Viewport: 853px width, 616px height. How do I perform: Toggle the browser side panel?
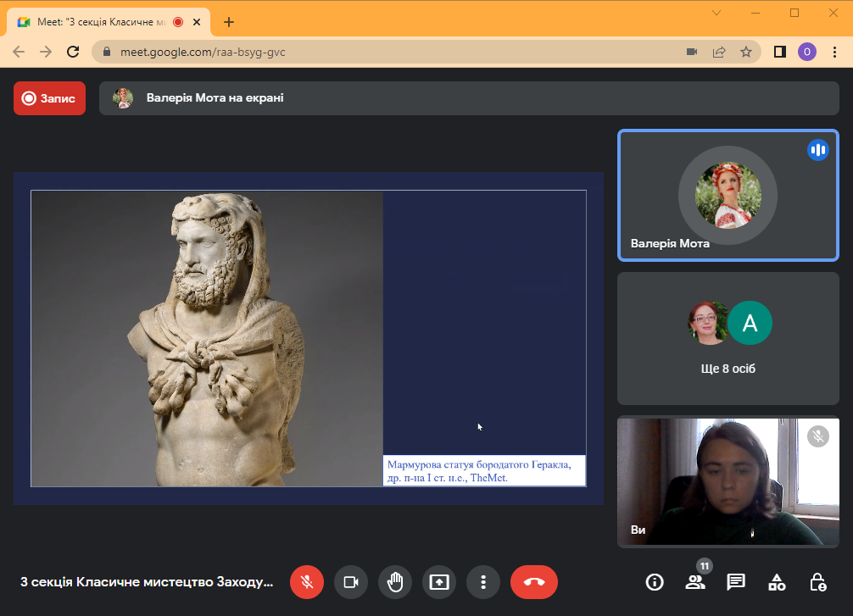[780, 53]
